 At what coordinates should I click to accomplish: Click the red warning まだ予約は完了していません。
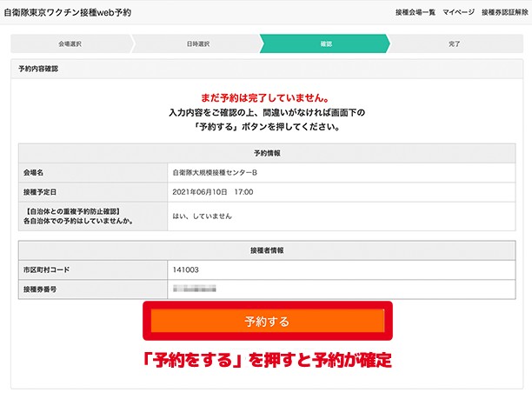[x=265, y=97]
